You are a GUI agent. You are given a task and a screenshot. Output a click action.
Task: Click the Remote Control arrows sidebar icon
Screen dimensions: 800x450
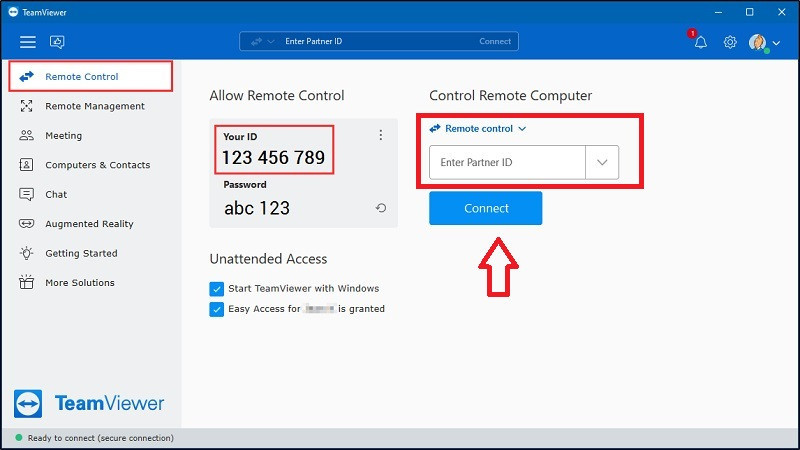point(27,77)
